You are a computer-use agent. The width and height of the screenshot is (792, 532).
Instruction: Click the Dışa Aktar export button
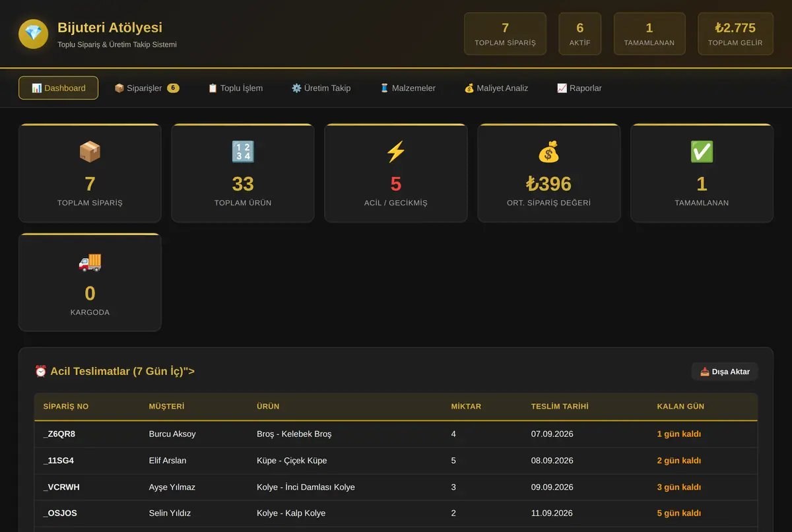(725, 372)
